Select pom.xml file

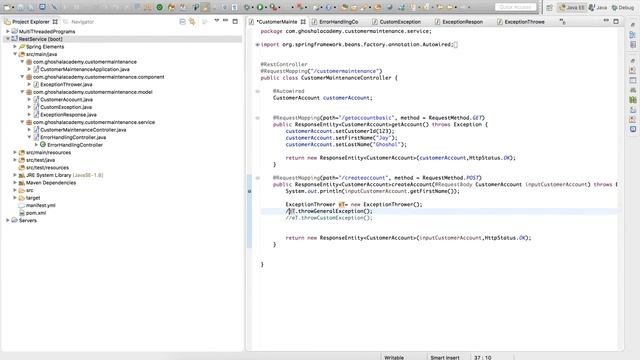[36, 213]
